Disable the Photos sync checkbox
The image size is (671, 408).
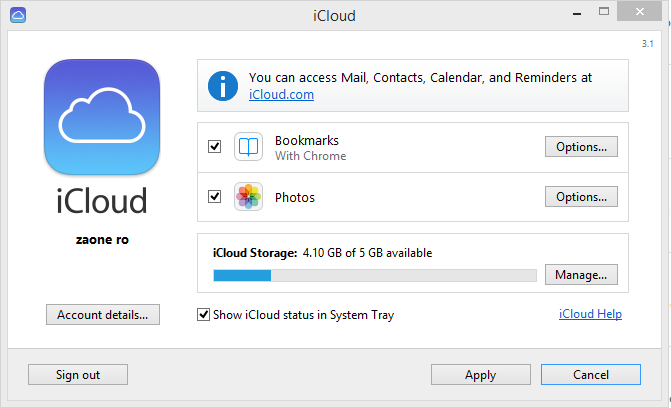point(214,197)
